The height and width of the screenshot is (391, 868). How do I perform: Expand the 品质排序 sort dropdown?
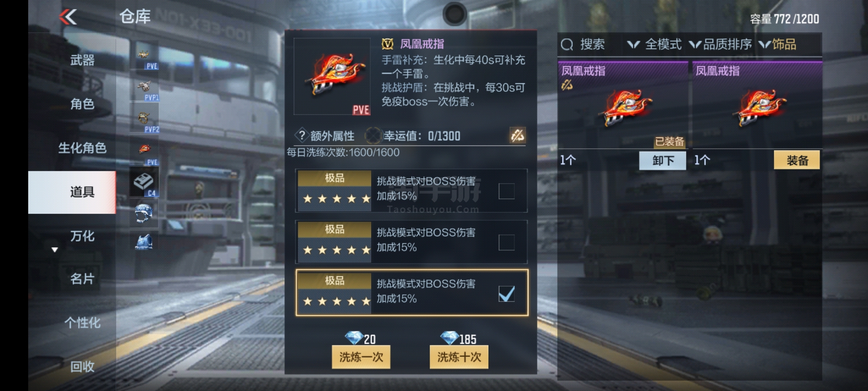(720, 45)
